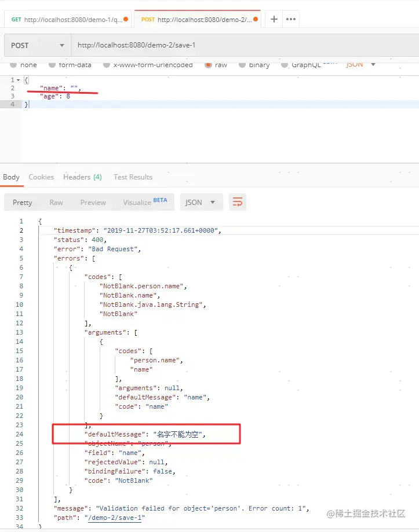The width and height of the screenshot is (419, 532).
Task: Click the request URL input field
Action: (x=245, y=45)
